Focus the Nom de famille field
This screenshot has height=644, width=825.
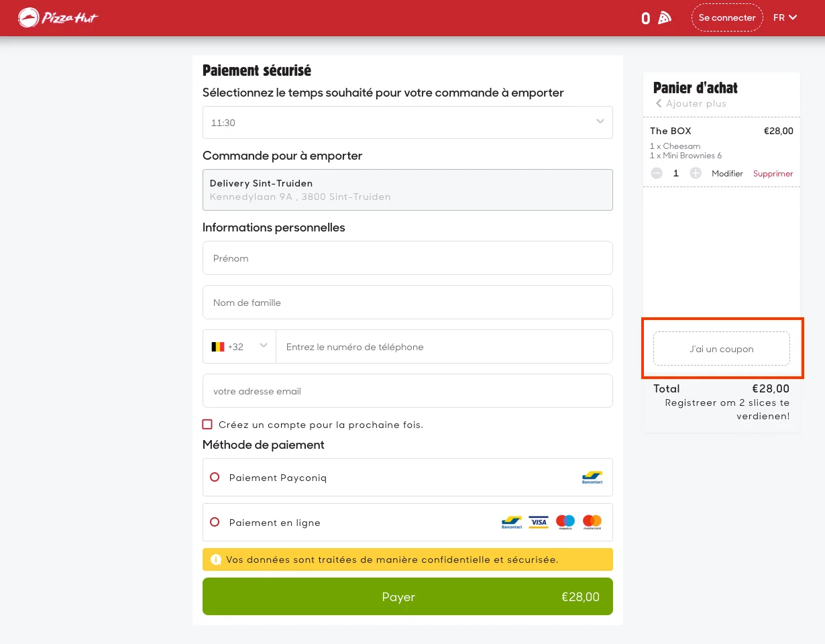pos(408,303)
